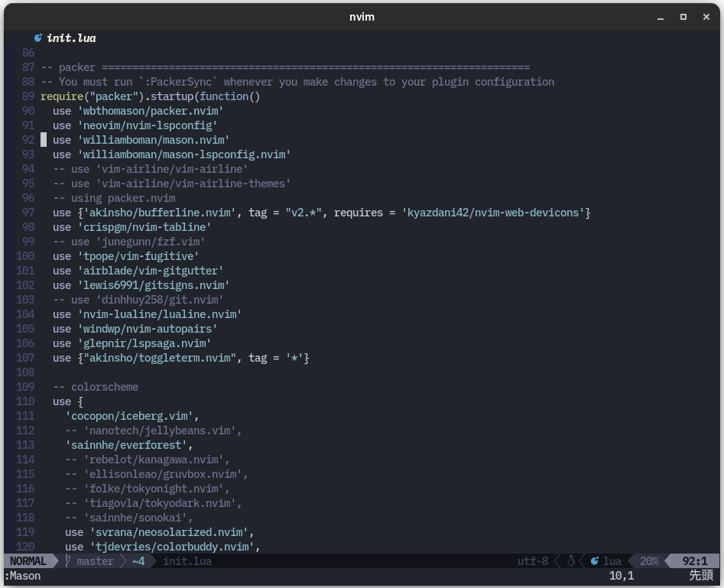724x588 pixels.
Task: Click line number 110 in gutter
Action: [25, 402]
